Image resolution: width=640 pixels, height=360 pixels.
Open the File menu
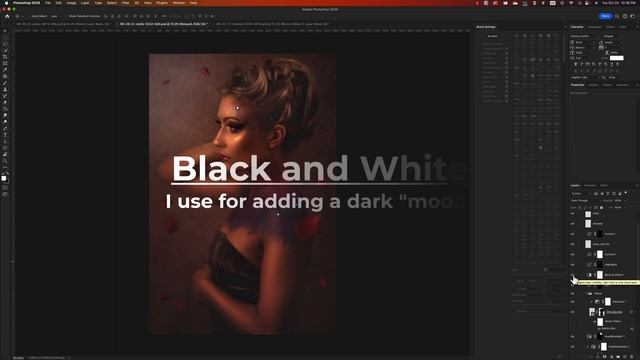coord(48,3)
